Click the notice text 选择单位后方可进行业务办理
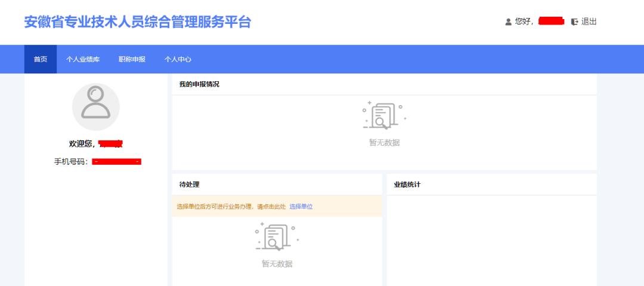This screenshot has height=286, width=644. [x=213, y=207]
